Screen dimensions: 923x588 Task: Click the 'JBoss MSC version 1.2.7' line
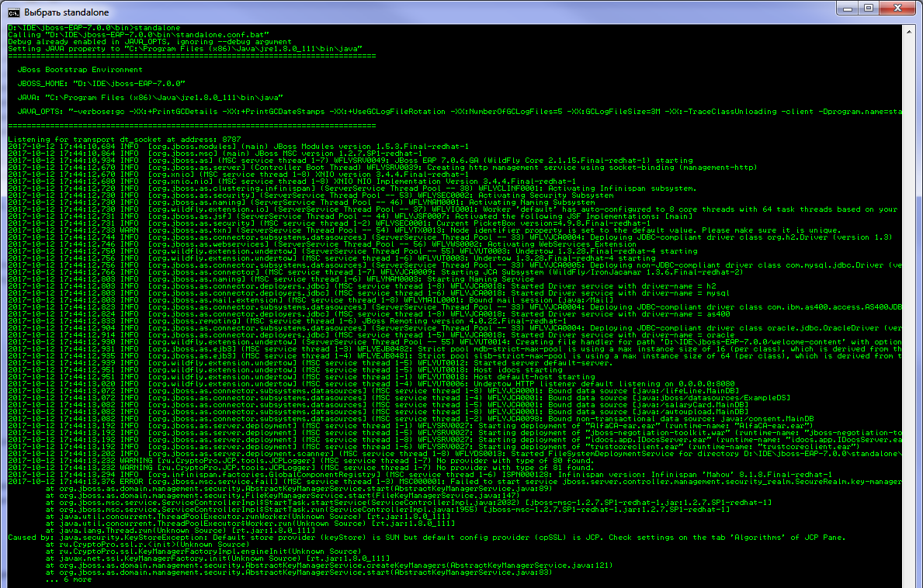215,154
